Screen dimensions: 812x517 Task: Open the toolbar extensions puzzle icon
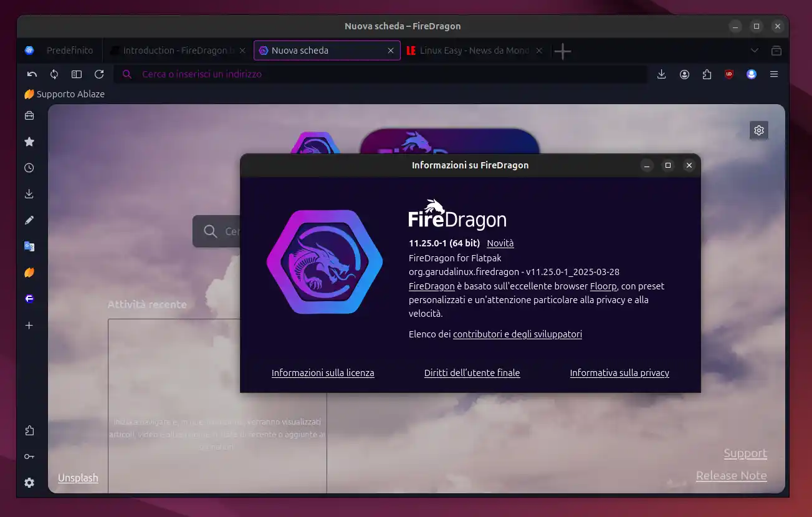pyautogui.click(x=707, y=74)
